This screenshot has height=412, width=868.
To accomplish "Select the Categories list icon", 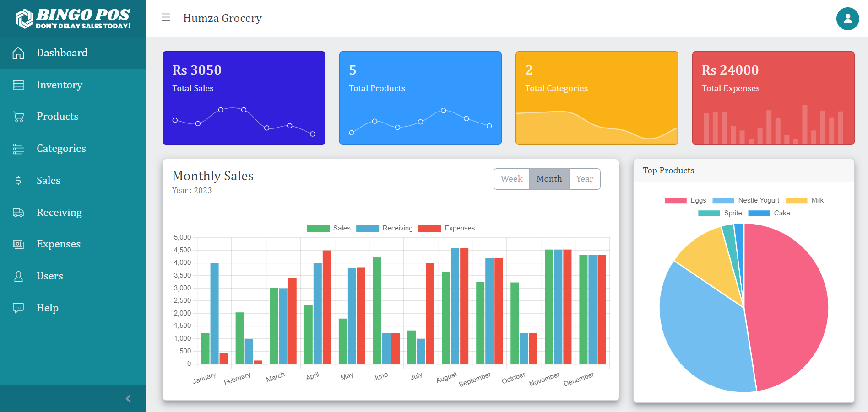I will coord(18,149).
